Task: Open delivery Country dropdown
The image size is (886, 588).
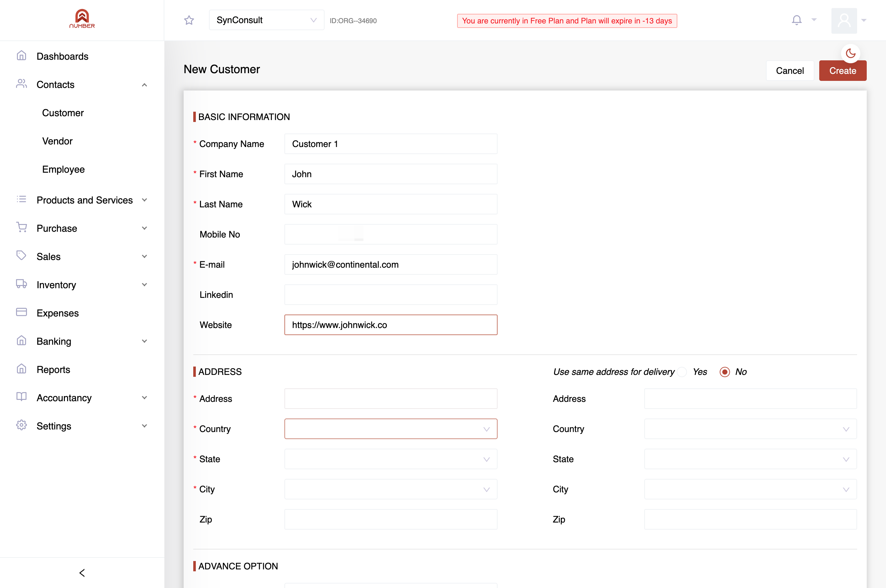Action: coord(750,429)
